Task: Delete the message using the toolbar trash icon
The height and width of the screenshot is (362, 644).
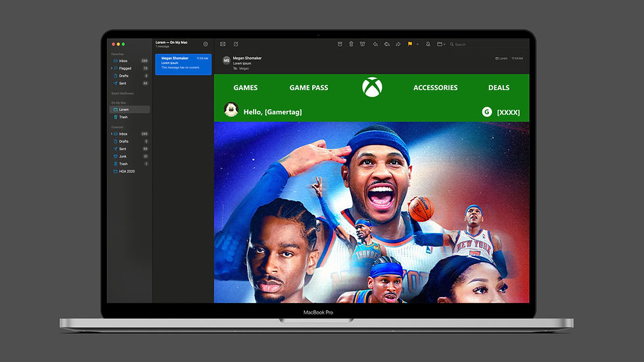Action: tap(351, 44)
